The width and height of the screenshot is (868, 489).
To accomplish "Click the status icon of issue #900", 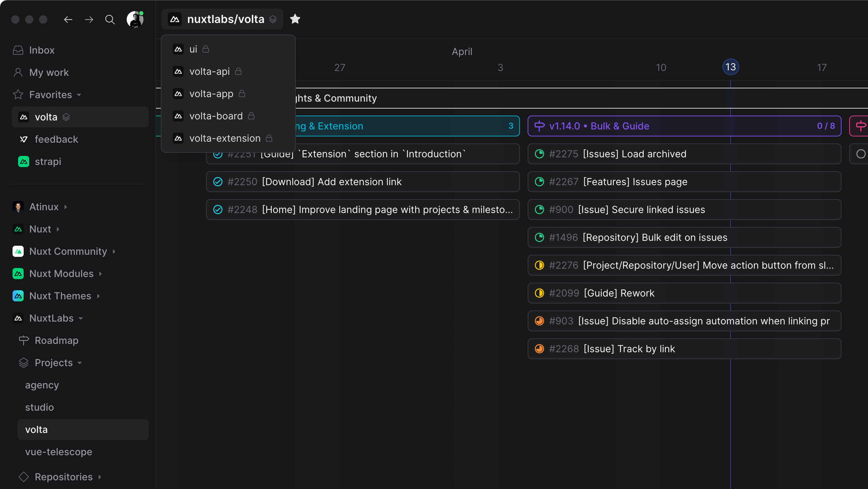I will [539, 210].
